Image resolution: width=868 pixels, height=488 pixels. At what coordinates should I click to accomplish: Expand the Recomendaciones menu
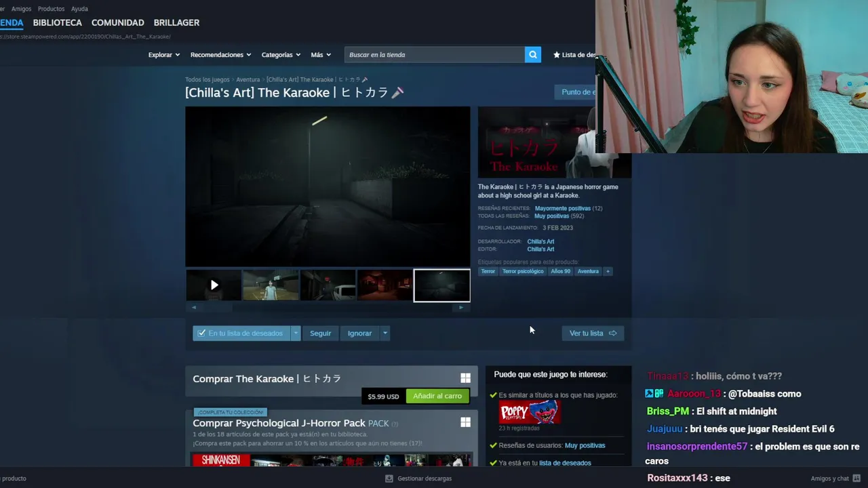coord(220,55)
